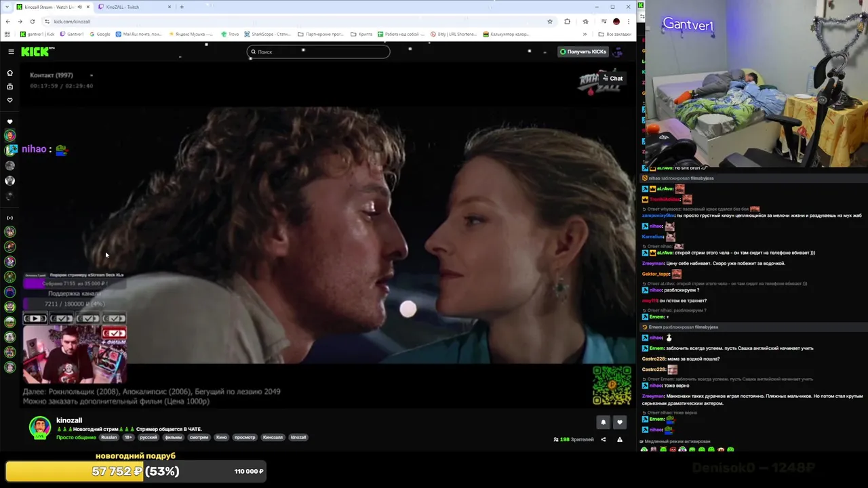Image resolution: width=868 pixels, height=488 pixels.
Task: Click the 'Кино' tag
Action: click(x=222, y=437)
